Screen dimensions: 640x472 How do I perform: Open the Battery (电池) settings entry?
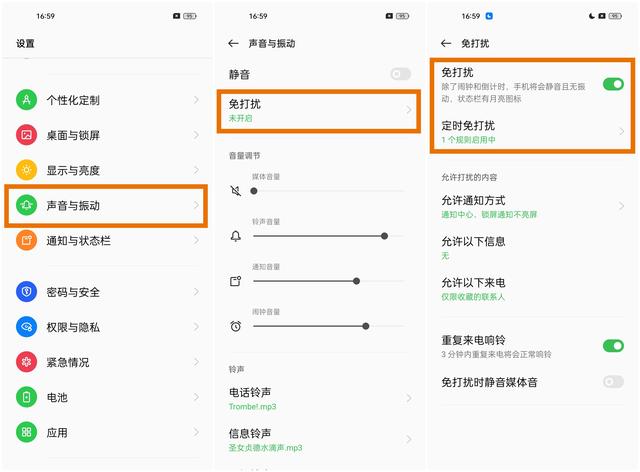(108, 397)
